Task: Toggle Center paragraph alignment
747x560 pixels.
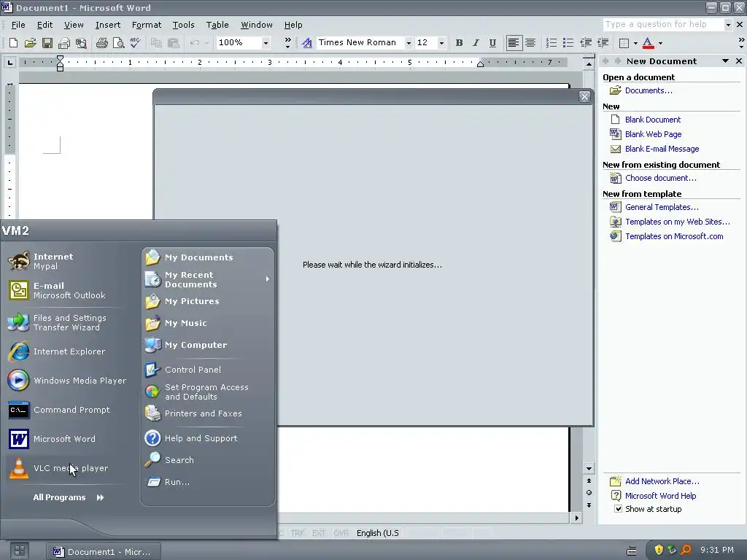Action: click(530, 43)
